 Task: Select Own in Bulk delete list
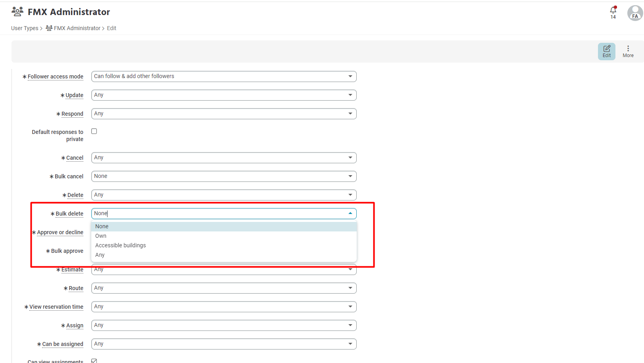(x=224, y=236)
